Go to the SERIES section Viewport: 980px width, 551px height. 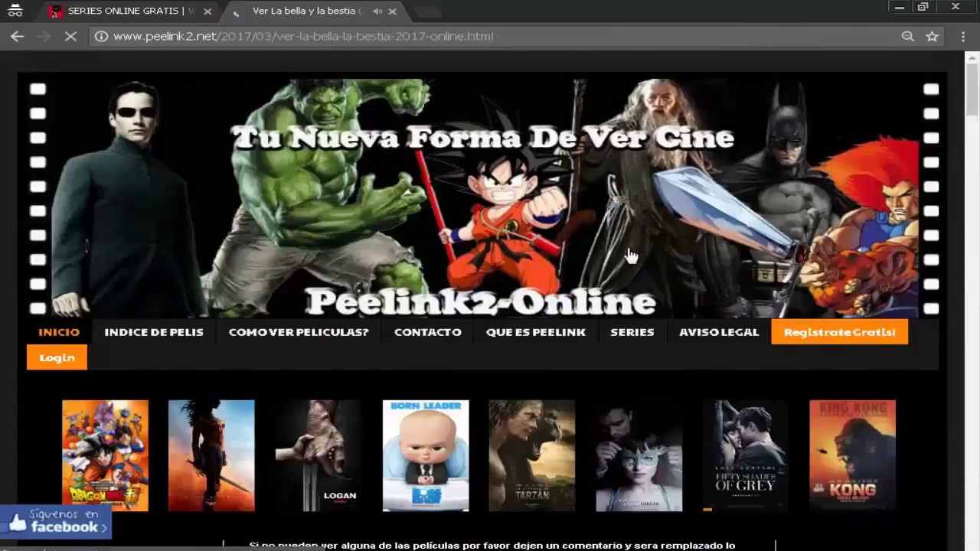point(632,332)
